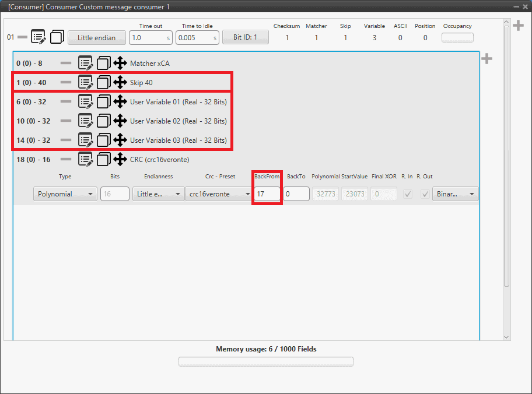This screenshot has height=394, width=532.
Task: Toggle the R. Out checkbox
Action: (x=425, y=194)
